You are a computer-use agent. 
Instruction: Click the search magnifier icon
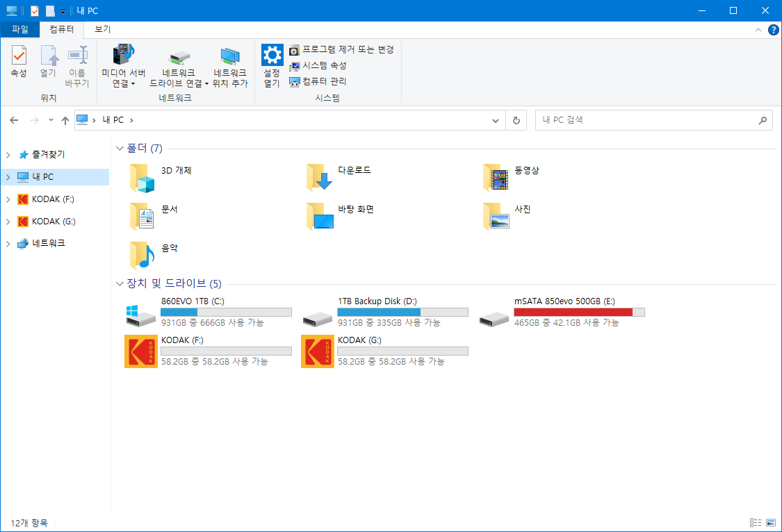(x=763, y=120)
